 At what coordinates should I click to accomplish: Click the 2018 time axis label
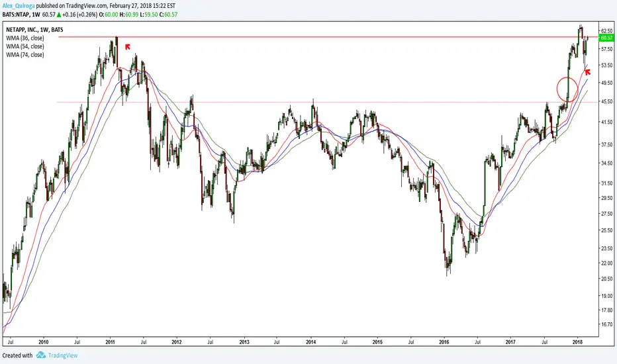[578, 342]
